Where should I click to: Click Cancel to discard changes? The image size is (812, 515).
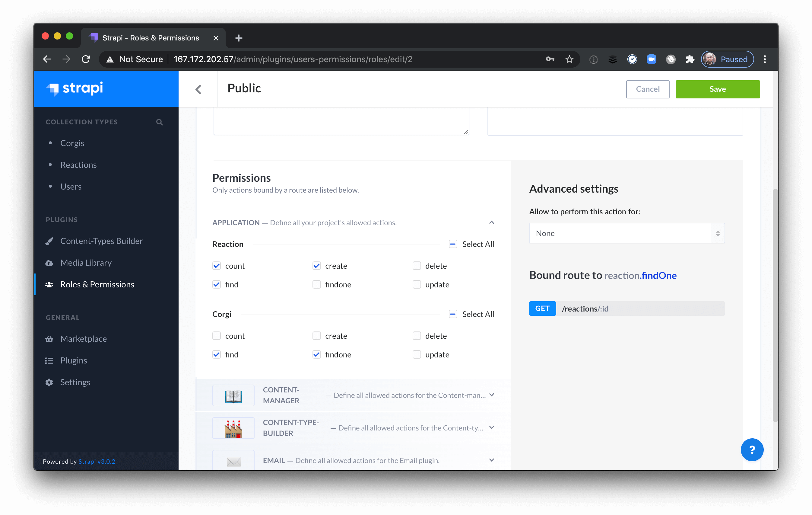pyautogui.click(x=648, y=89)
